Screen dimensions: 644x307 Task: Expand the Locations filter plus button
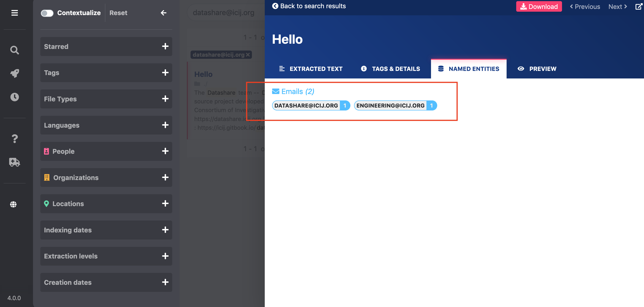[165, 204]
